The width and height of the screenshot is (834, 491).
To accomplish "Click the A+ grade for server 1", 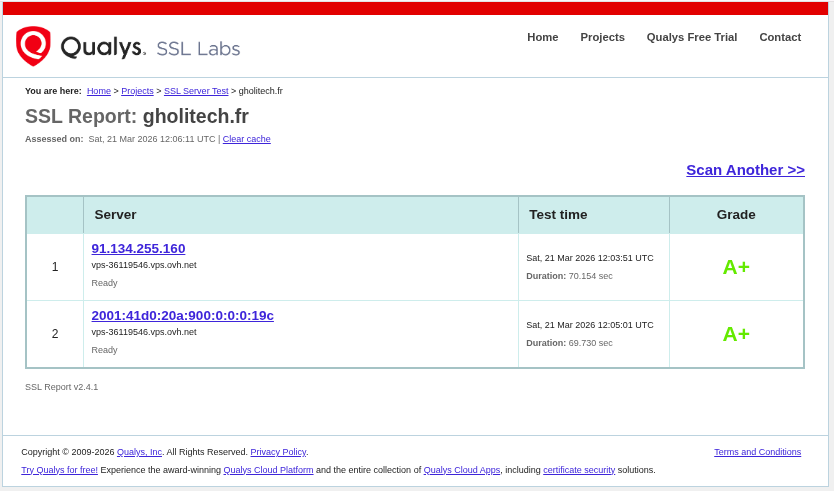I will point(736,267).
